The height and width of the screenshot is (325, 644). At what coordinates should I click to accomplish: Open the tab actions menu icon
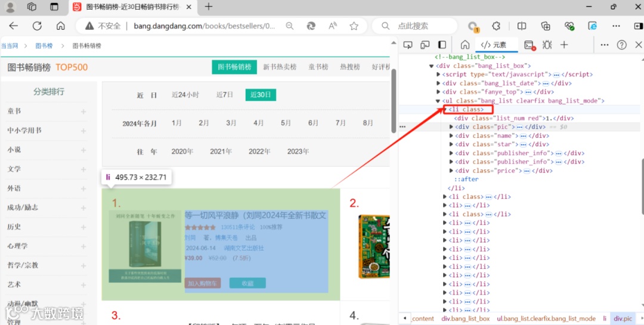[54, 7]
